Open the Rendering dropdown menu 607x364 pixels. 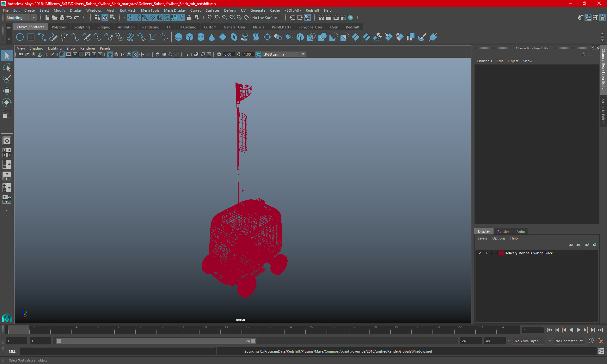click(150, 27)
